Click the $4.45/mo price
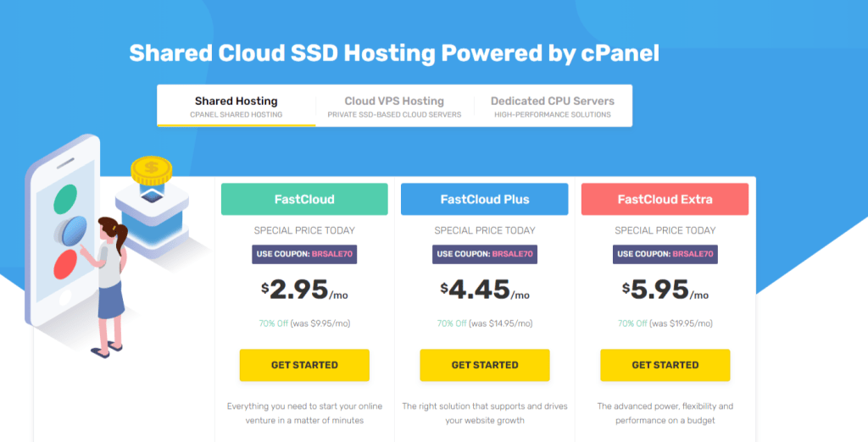 click(485, 290)
